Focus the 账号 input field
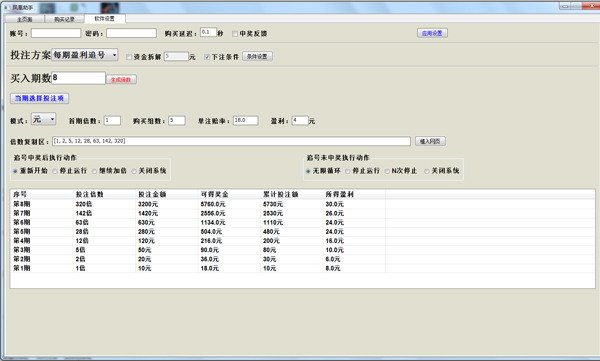 point(56,33)
